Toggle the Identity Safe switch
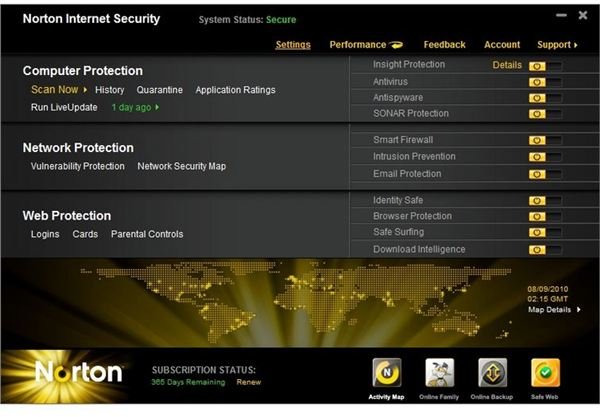This screenshot has height=417, width=600. (x=545, y=201)
